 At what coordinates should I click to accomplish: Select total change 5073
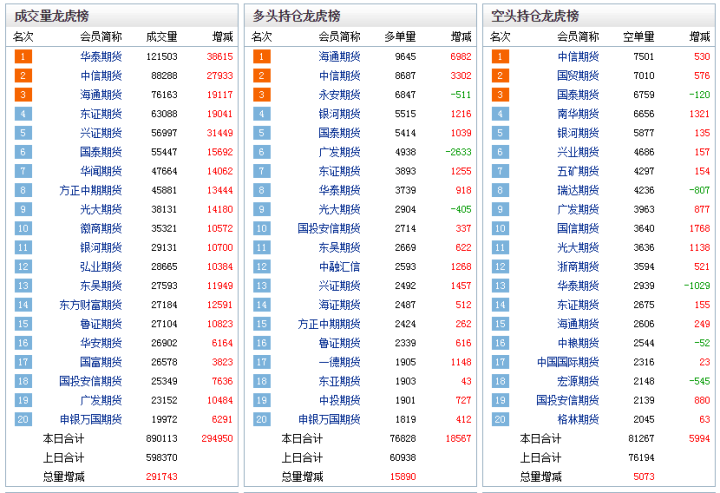(x=644, y=476)
